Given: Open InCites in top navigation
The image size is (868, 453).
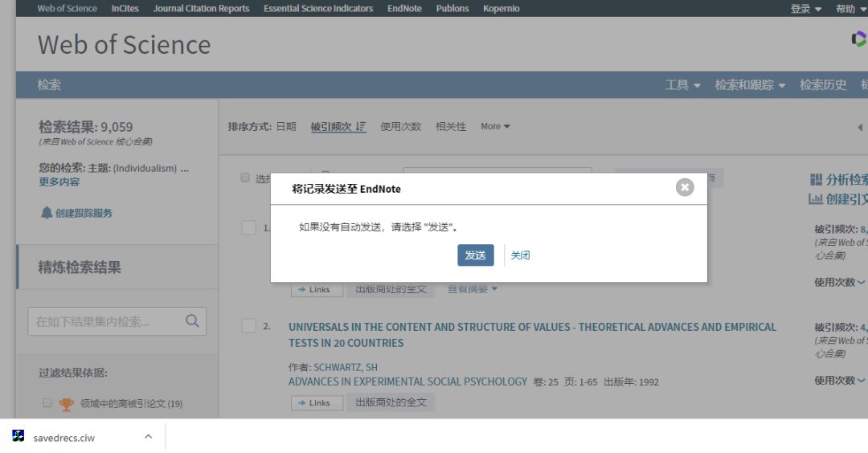Looking at the screenshot, I should pyautogui.click(x=125, y=8).
